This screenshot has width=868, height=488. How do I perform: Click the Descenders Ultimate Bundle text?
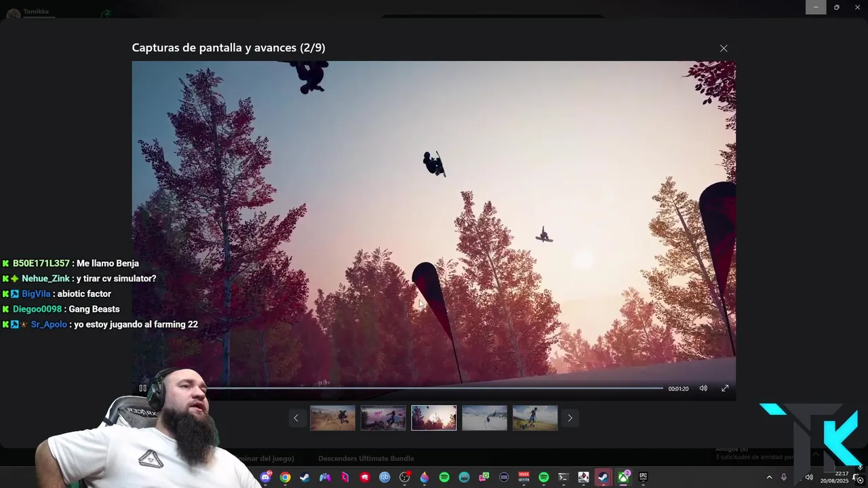point(366,458)
